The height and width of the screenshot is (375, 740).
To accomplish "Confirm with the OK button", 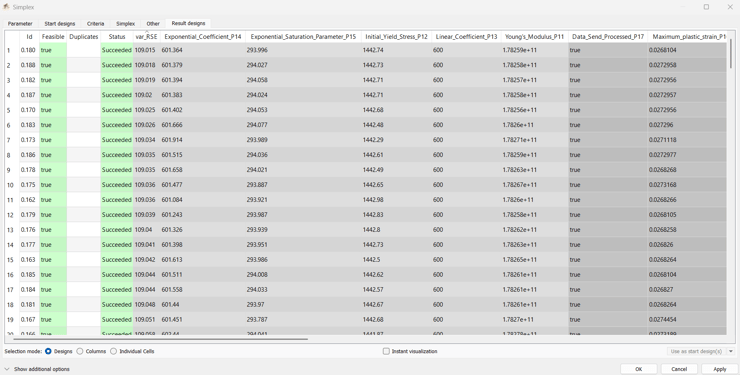I will pos(639,369).
